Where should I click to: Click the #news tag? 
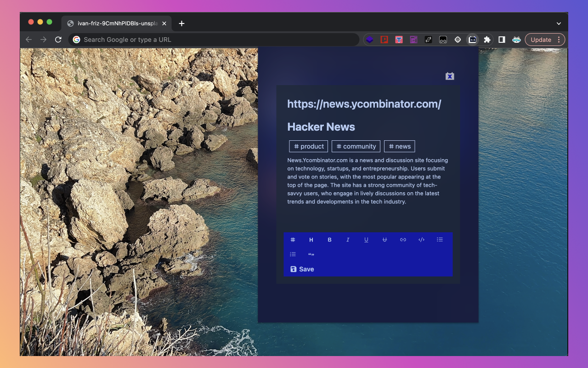click(400, 146)
